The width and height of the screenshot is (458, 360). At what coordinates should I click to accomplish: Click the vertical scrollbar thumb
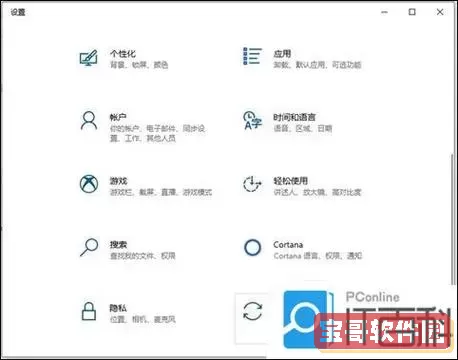pos(452,219)
